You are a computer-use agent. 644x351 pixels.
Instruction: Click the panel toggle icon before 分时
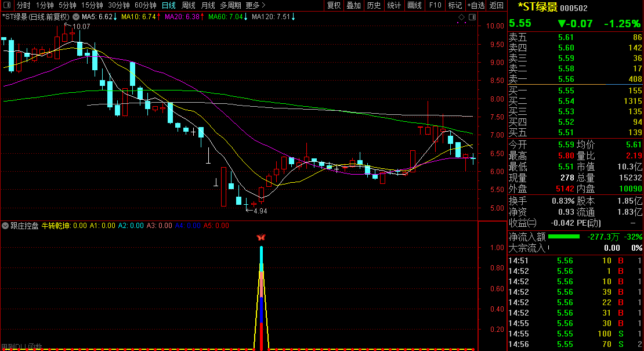(x=8, y=5)
